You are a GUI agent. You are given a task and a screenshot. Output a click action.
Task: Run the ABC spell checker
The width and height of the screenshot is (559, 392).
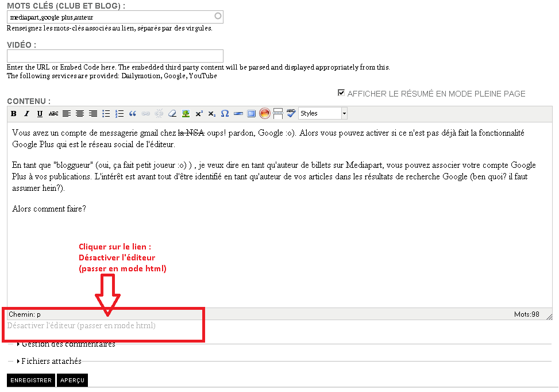point(291,113)
